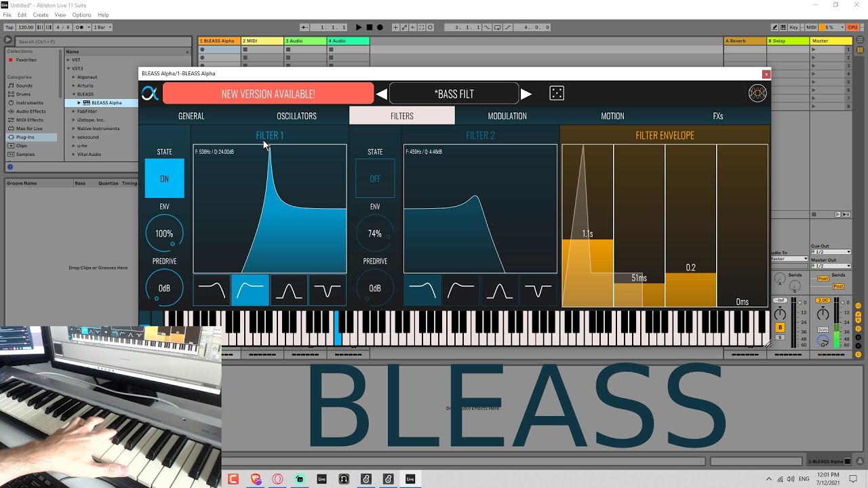Select Filter 2 notch shape icon
Viewport: 868px width, 488px height.
pyautogui.click(x=538, y=291)
